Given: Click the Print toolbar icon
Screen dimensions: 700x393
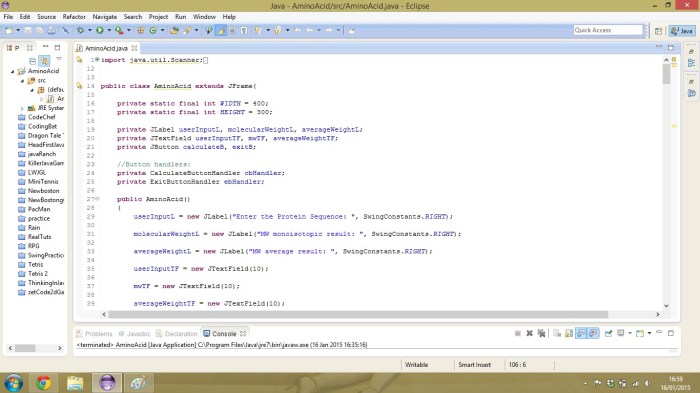Looking at the screenshot, I should coord(52,30).
